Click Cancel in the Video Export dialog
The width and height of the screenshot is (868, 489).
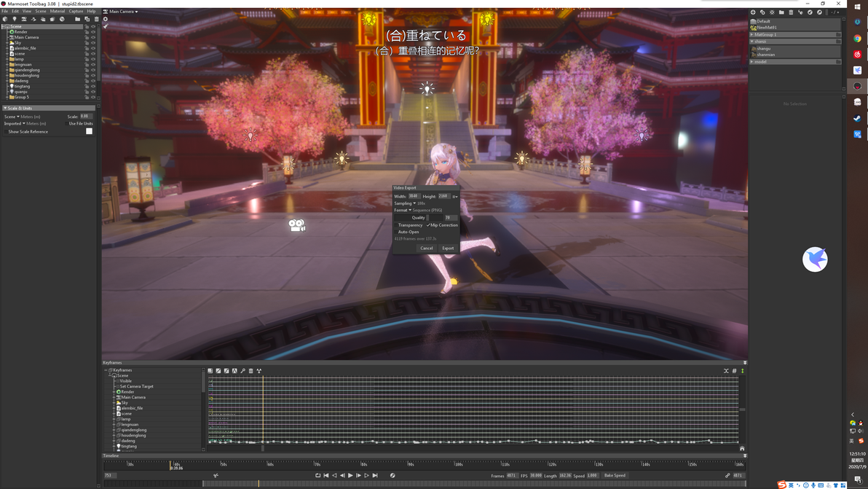[426, 248]
